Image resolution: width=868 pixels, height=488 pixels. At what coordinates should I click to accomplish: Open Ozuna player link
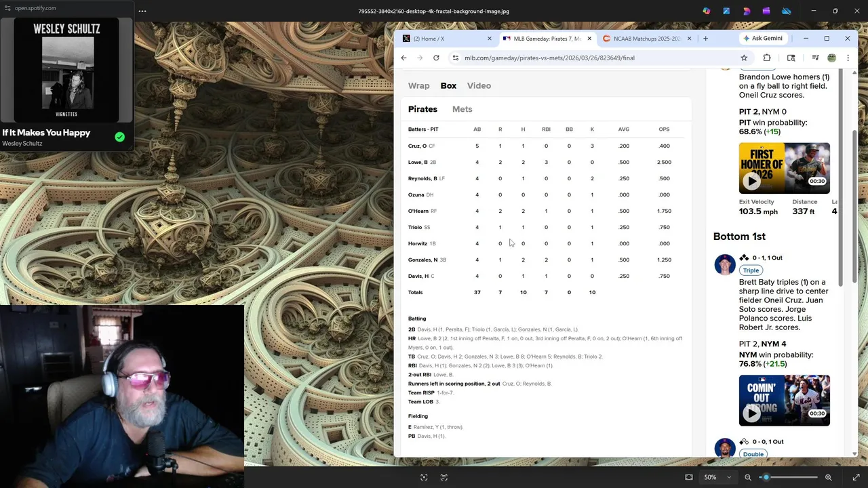tap(416, 195)
